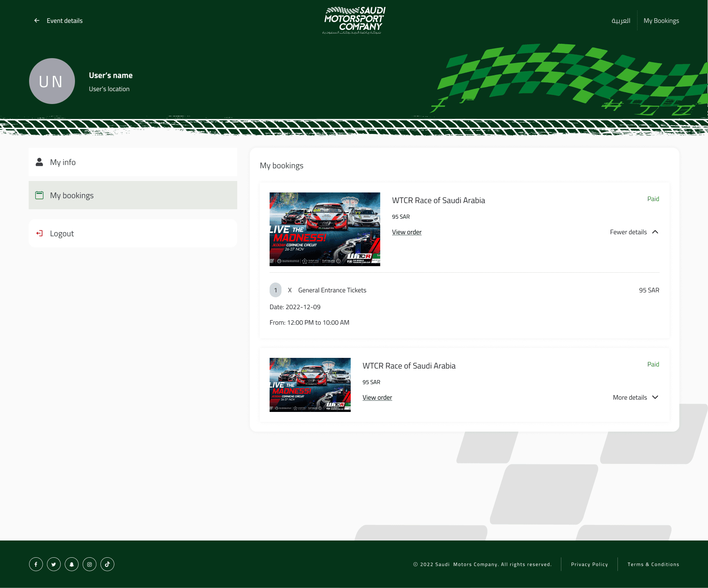The width and height of the screenshot is (708, 588).
Task: Click the back arrow beside Event details
Action: coord(37,20)
